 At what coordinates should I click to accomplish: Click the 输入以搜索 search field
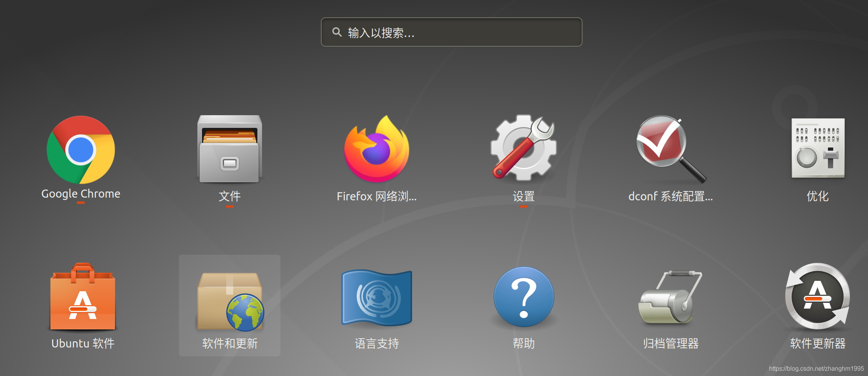point(452,32)
